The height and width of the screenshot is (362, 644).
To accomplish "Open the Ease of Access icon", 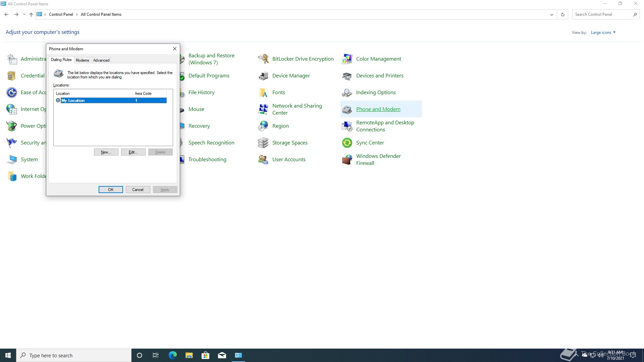I will (12, 93).
